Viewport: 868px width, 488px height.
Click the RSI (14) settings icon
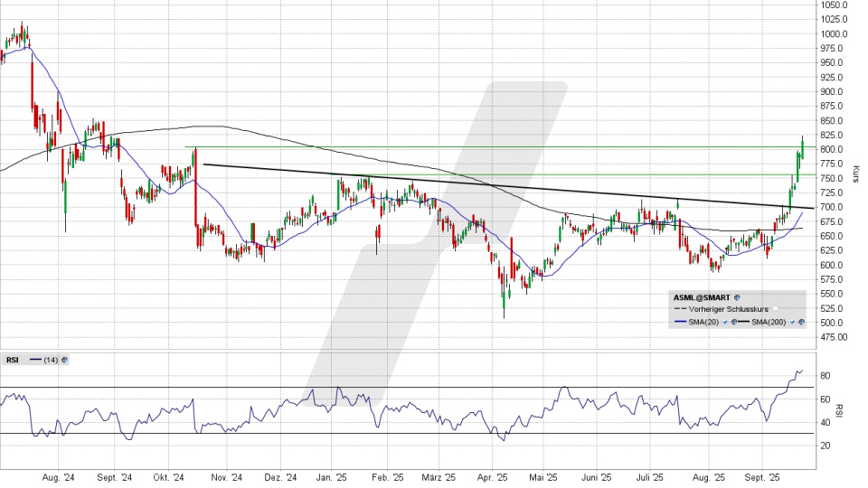[x=64, y=360]
